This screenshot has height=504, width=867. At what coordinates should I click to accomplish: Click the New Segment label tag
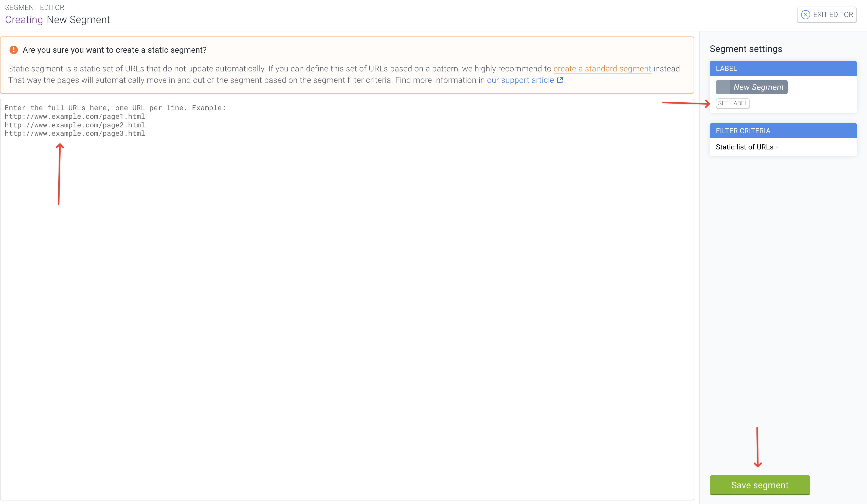point(751,87)
